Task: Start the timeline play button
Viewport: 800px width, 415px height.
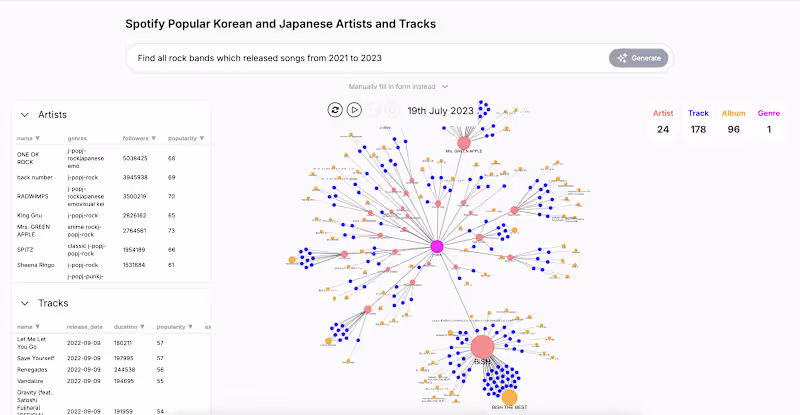Action: (x=354, y=110)
